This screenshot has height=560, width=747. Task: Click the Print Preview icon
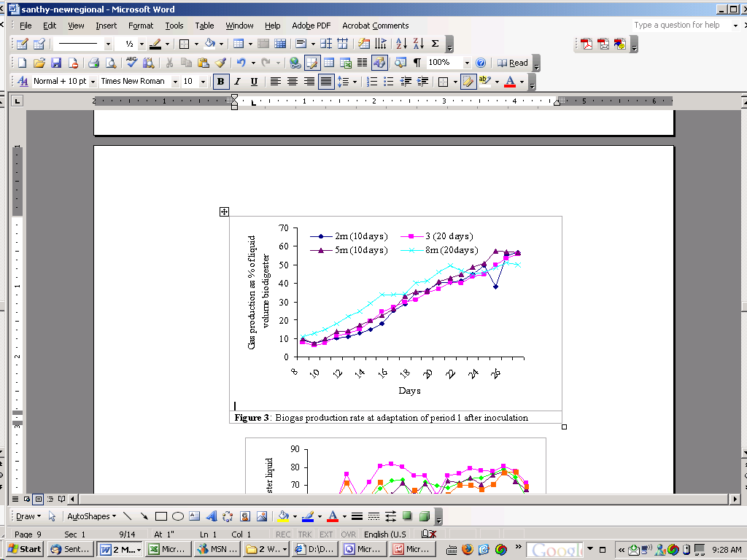coord(111,63)
